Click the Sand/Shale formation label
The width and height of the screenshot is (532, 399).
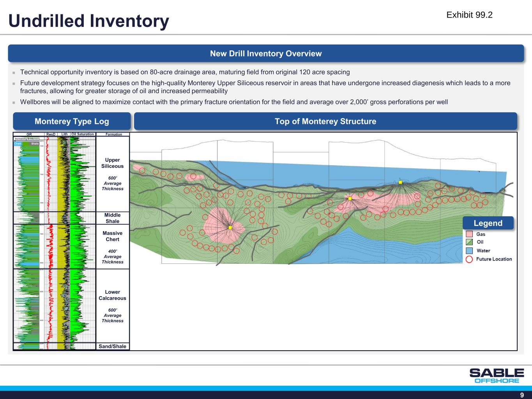point(112,346)
